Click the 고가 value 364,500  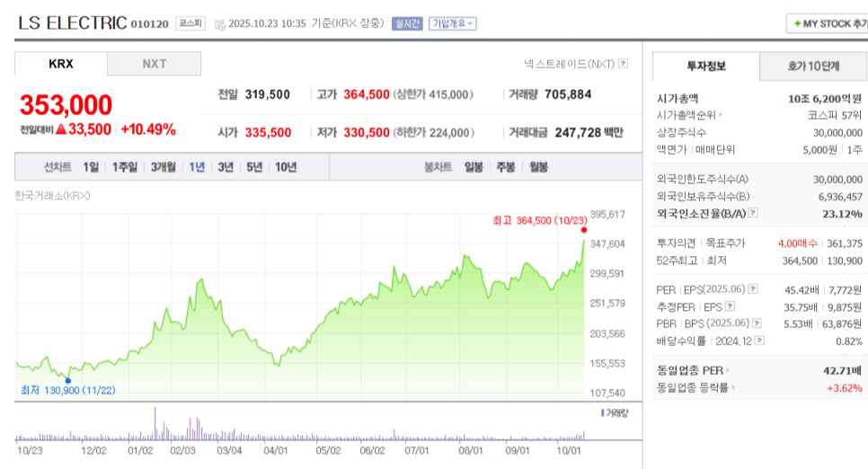click(x=367, y=94)
